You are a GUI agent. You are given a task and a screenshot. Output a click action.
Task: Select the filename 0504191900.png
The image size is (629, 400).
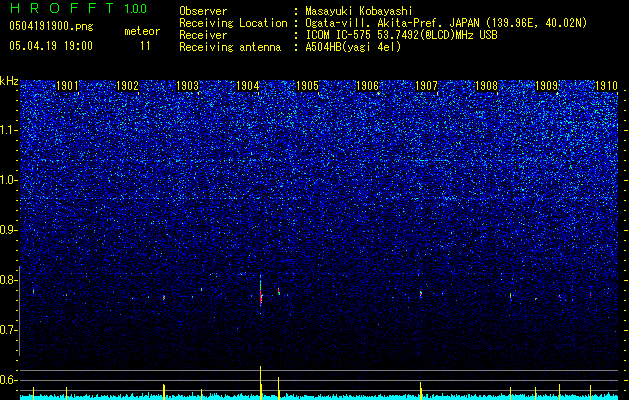(x=51, y=26)
